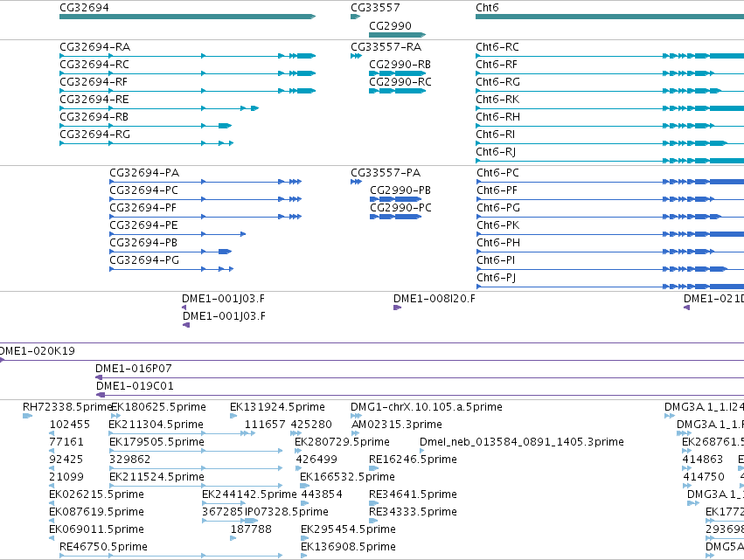
Task: Select the EK211304.5prime EST label
Action: (156, 425)
